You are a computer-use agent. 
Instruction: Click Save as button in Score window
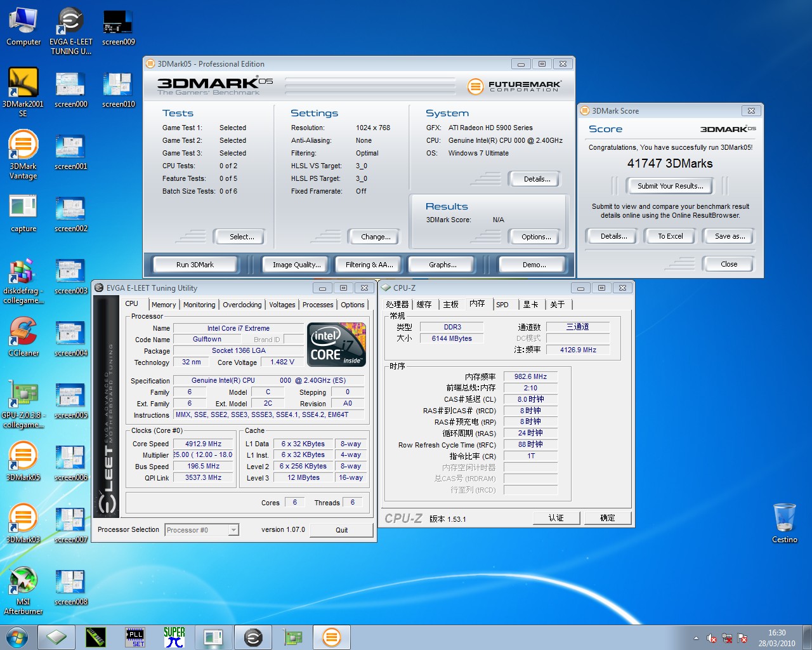[x=730, y=236]
